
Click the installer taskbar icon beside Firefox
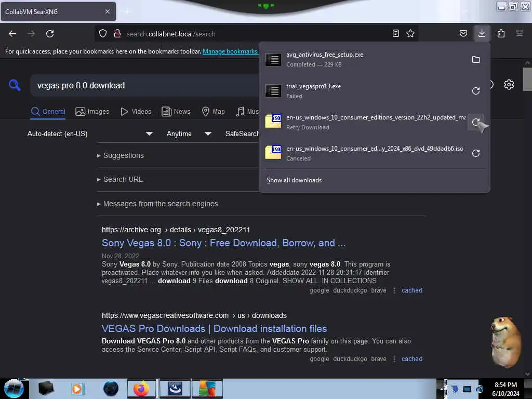point(175,389)
